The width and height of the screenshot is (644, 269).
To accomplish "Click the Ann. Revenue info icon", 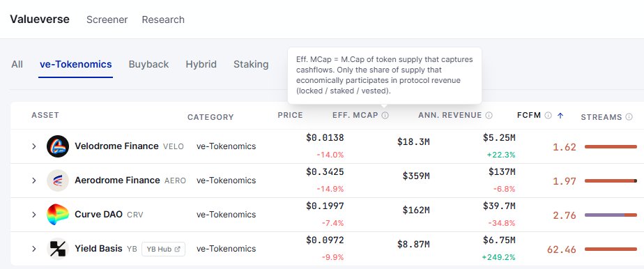I will point(489,116).
